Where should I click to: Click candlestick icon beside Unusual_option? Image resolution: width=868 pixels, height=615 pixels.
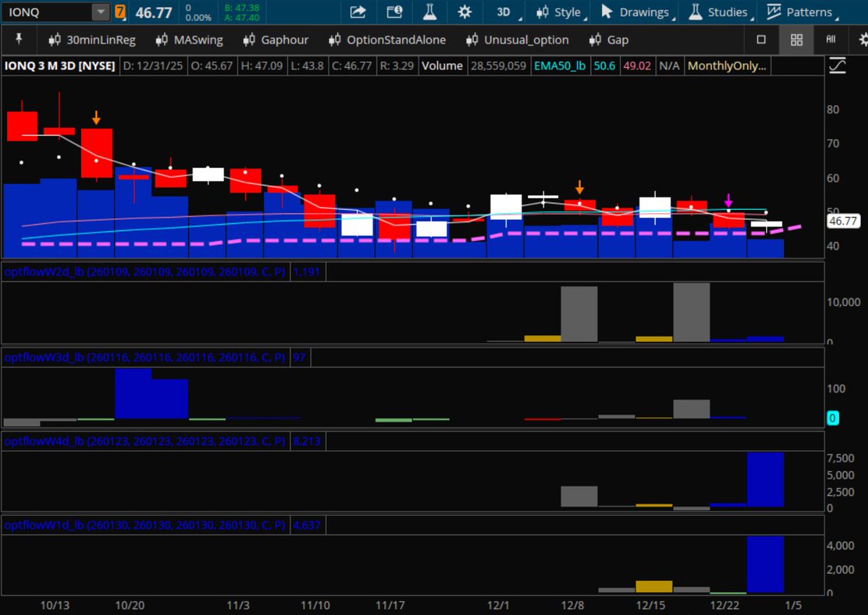(x=472, y=40)
